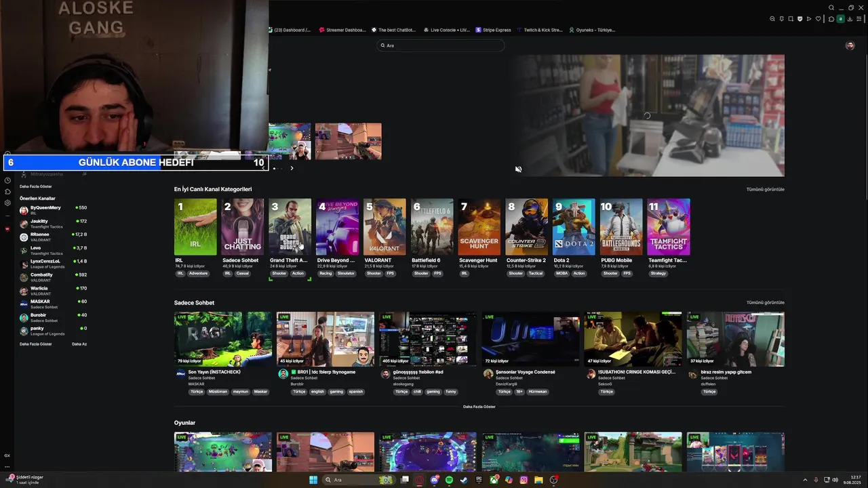Viewport: 868px width, 488px height.
Task: Open Spotify from the taskbar
Action: [449, 480]
